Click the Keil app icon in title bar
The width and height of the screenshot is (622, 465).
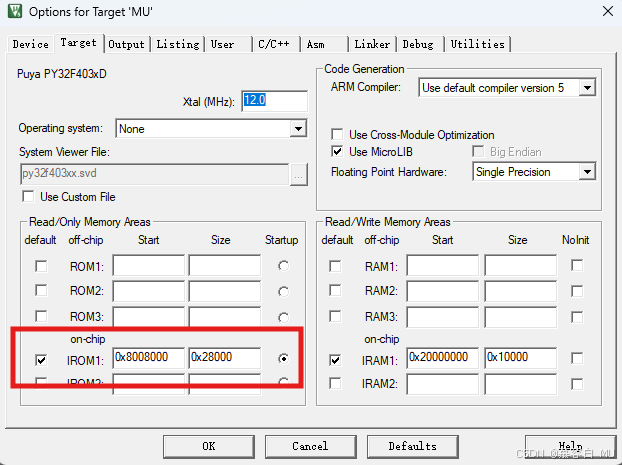15,11
